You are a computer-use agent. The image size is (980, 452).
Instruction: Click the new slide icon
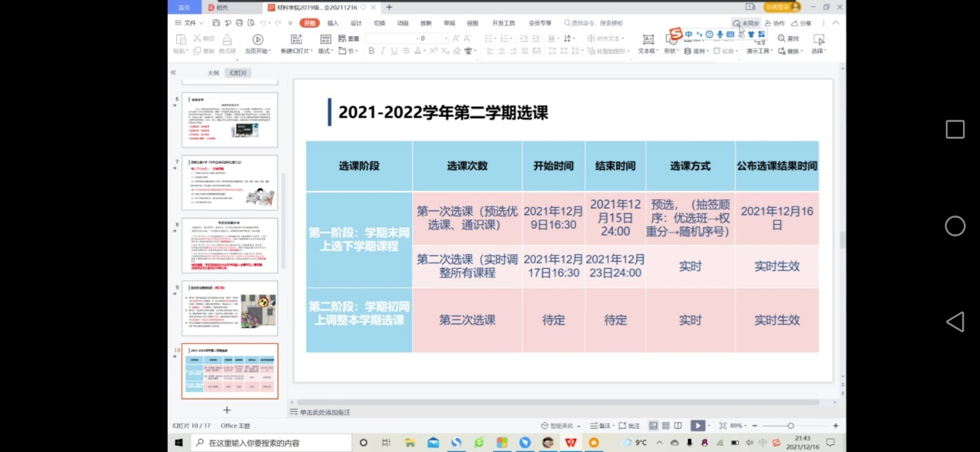tap(296, 39)
